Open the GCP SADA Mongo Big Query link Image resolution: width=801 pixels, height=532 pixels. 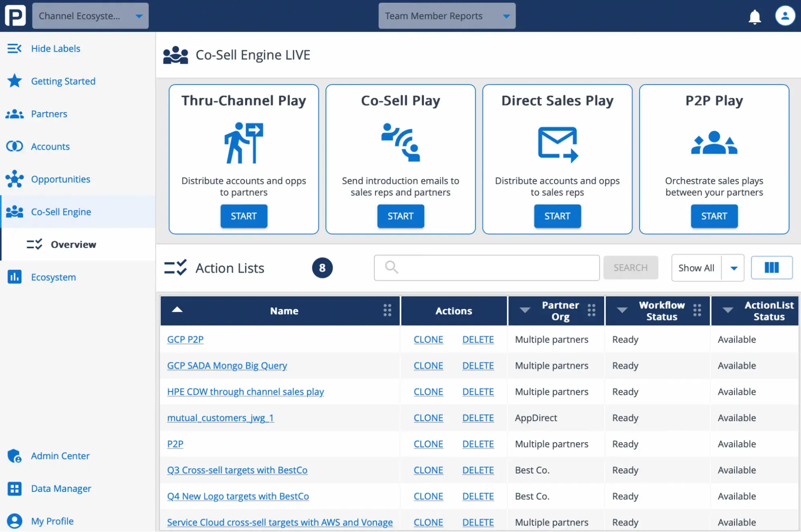(227, 365)
